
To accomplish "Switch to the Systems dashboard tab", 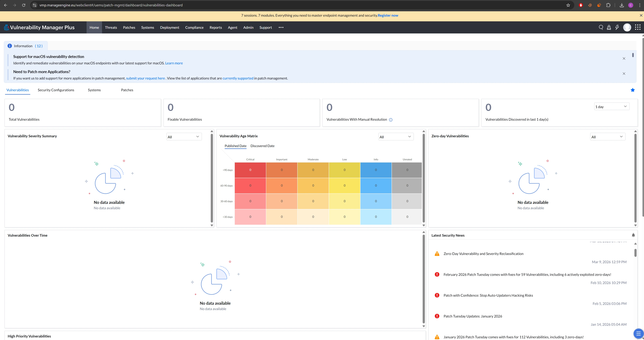I will (x=94, y=90).
